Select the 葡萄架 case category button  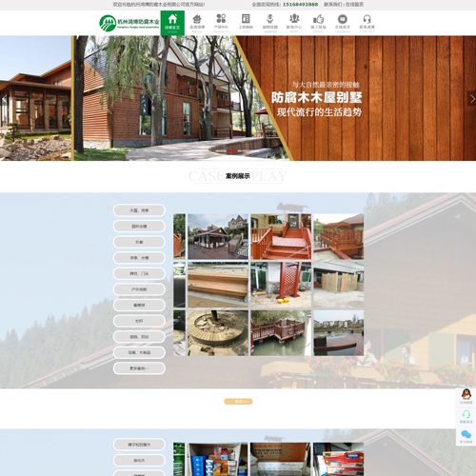click(x=139, y=306)
